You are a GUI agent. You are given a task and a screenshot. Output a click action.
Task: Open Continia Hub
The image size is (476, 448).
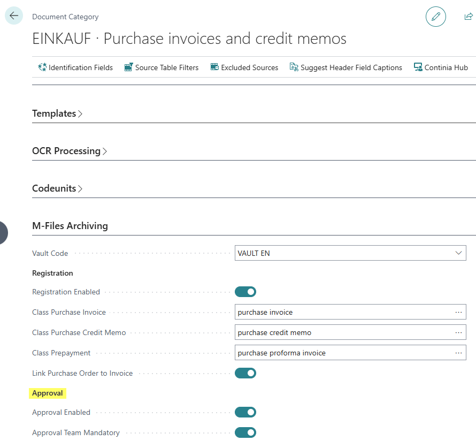coord(441,67)
